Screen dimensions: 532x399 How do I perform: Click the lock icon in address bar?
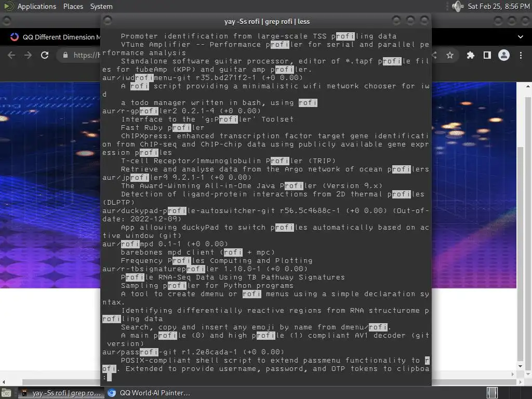click(x=65, y=55)
